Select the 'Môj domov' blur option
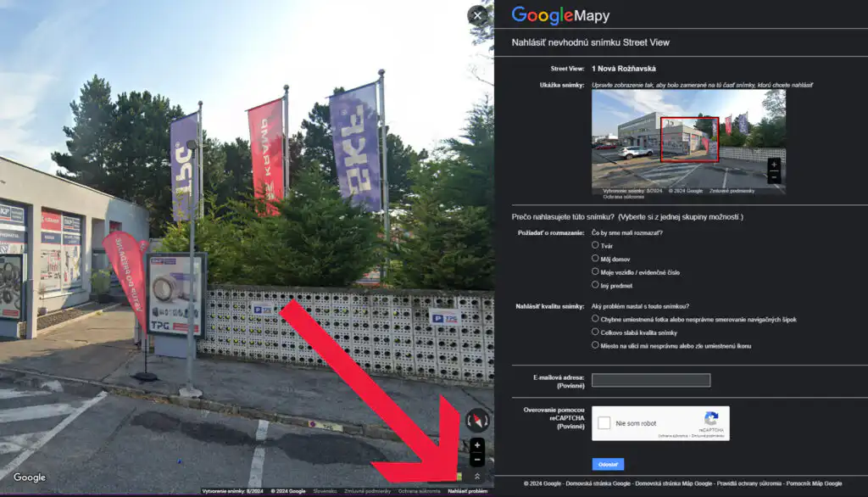Viewport: 868px width, 497px height. (x=597, y=258)
